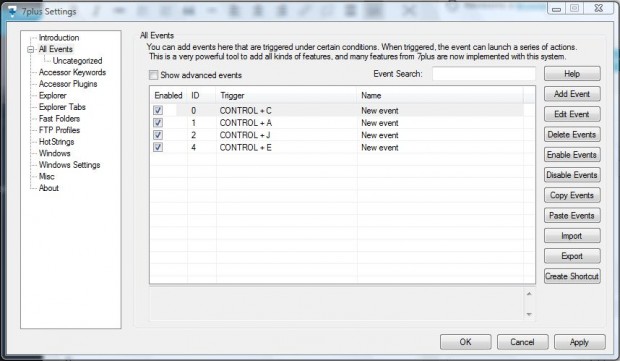The width and height of the screenshot is (620, 361).
Task: Close the 7plus Settings window
Action: tap(599, 8)
